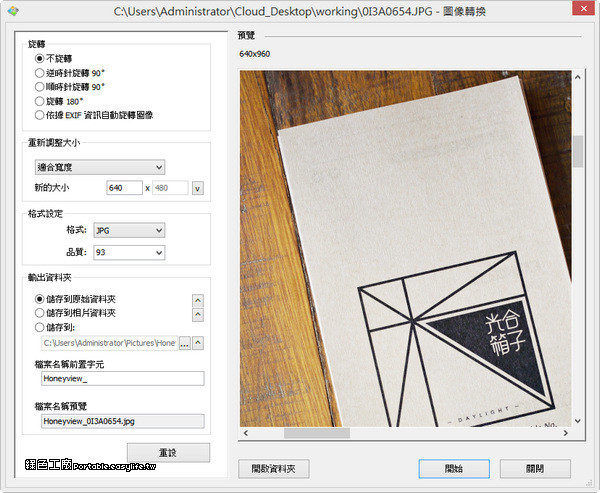Viewport: 600px width, 493px height.
Task: Choose 旋轉 180° radio button
Action: 59,101
